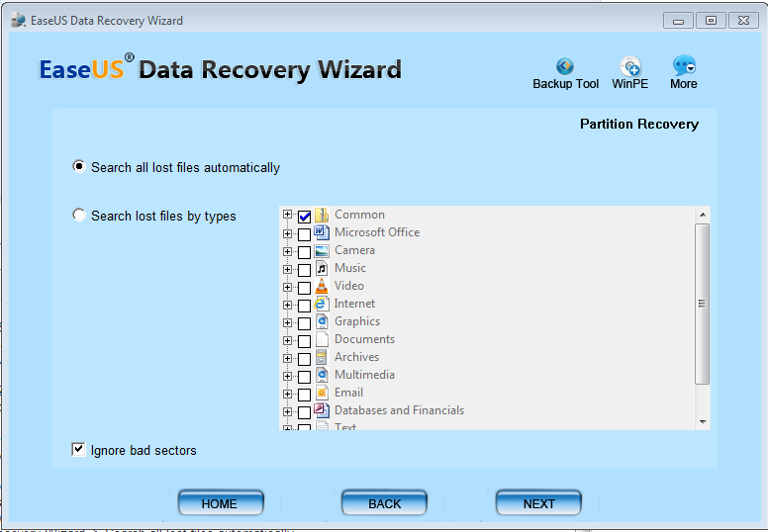
Task: Select the Microsoft Office tree label
Action: (x=377, y=232)
